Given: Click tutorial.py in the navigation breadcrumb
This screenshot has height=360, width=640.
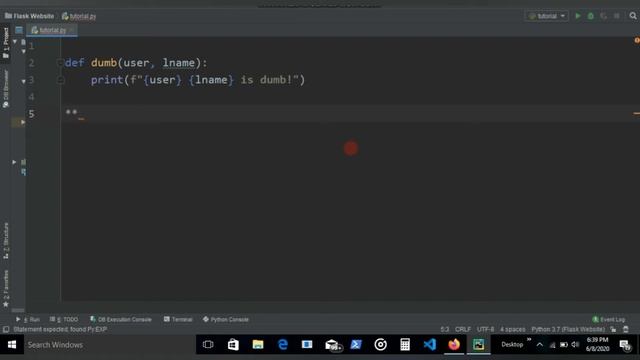Looking at the screenshot, I should pos(79,16).
